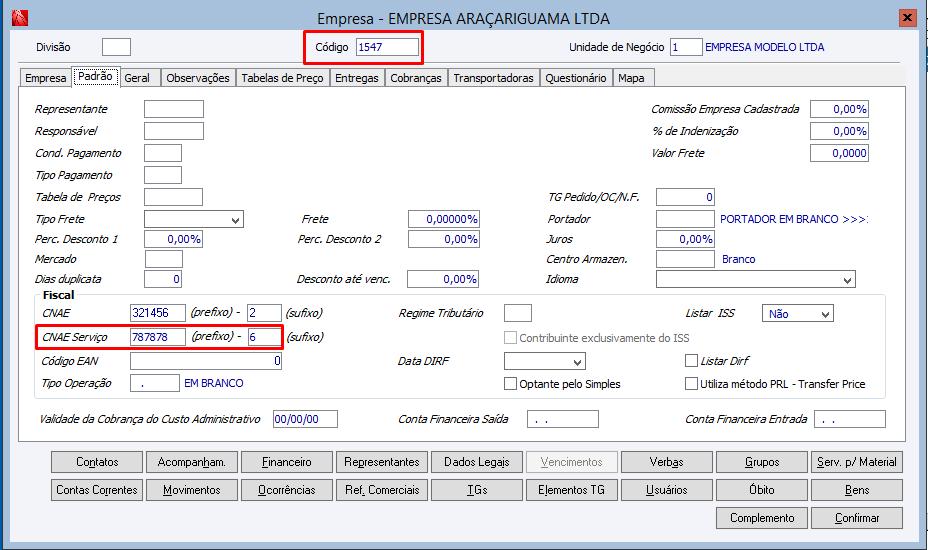
Task: Expand the Idioma dropdown
Action: click(756, 279)
